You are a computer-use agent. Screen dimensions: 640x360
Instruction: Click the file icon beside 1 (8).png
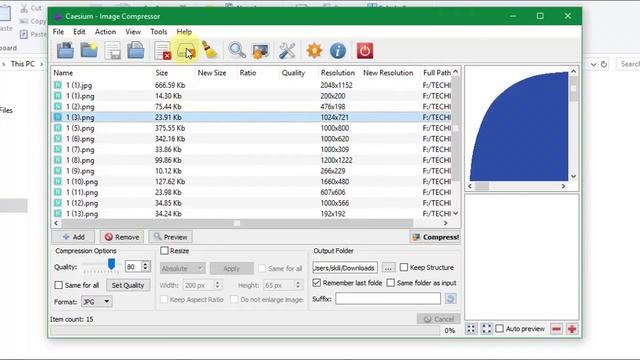tap(58, 160)
